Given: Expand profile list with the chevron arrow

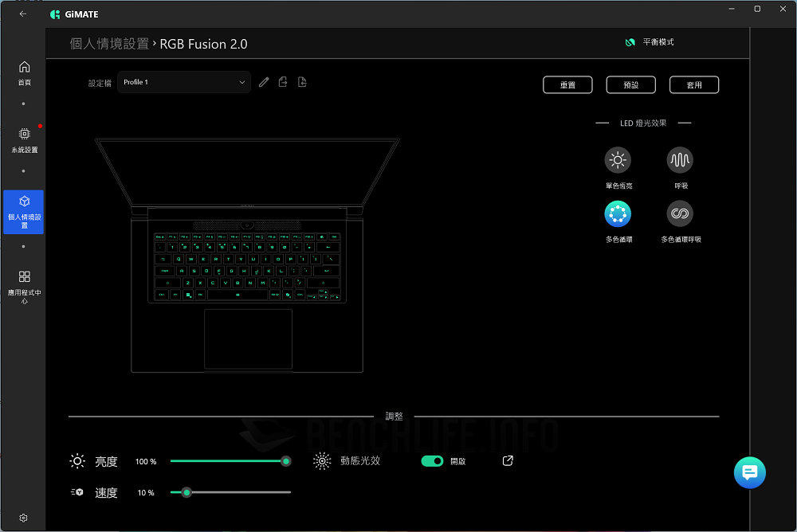Looking at the screenshot, I should click(x=241, y=82).
